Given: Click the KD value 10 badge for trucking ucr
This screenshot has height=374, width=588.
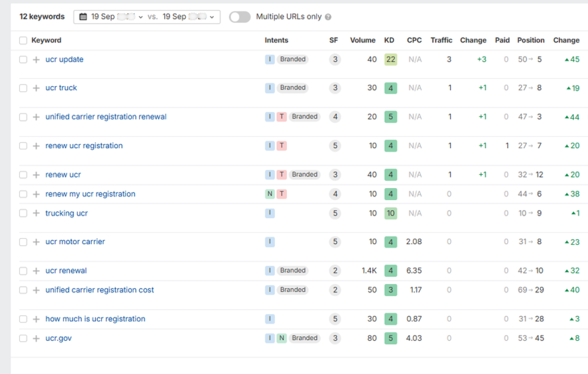Looking at the screenshot, I should point(391,213).
